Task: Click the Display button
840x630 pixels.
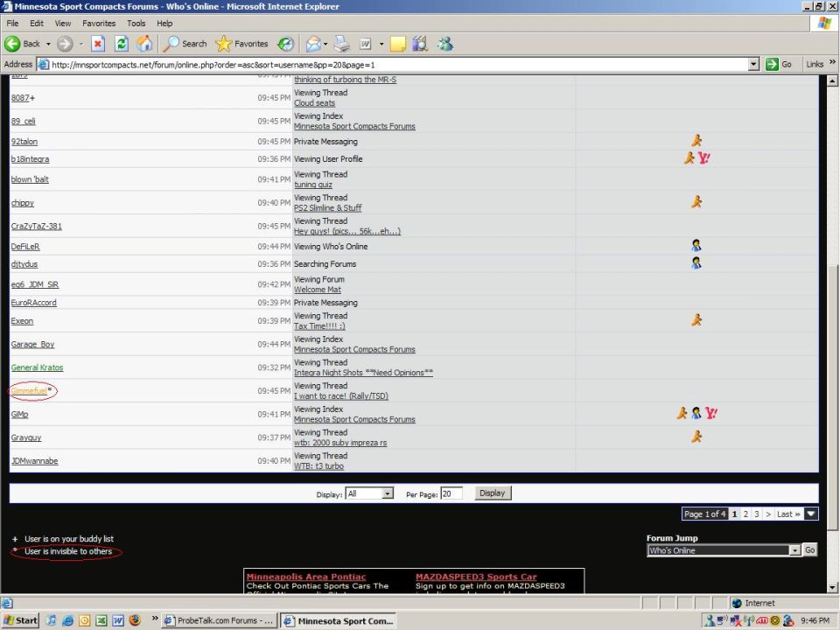Action: coord(493,493)
